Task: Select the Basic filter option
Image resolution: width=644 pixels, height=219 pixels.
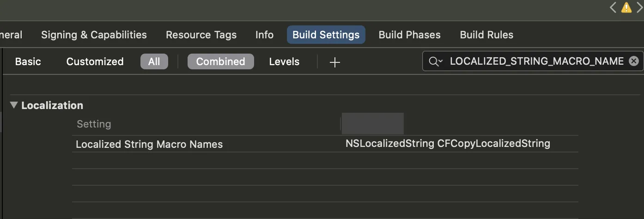Action: 28,61
